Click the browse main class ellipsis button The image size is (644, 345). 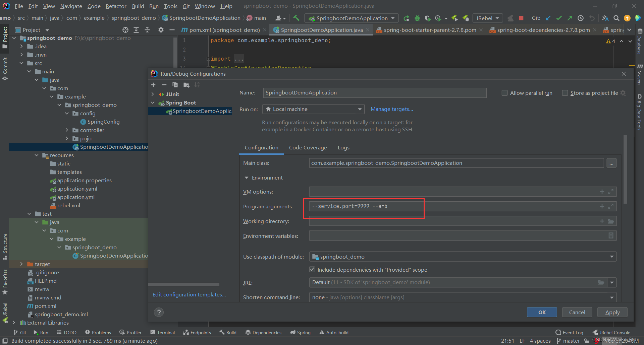pyautogui.click(x=611, y=163)
